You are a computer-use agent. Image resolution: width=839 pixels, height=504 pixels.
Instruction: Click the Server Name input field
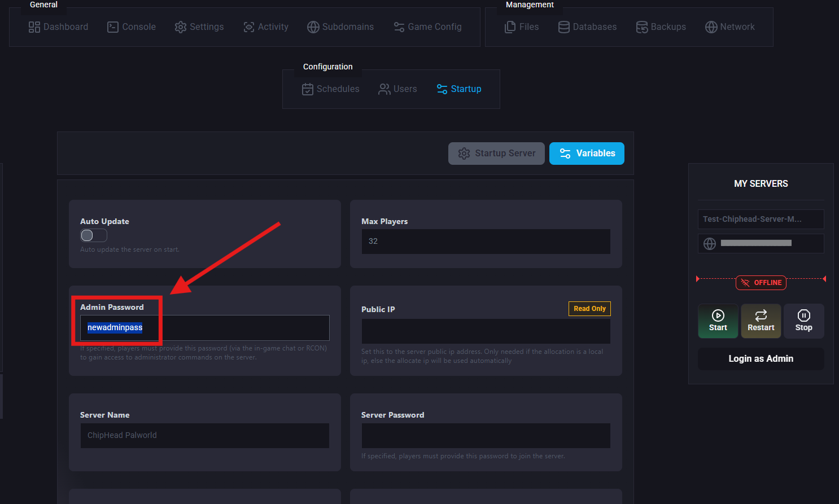pyautogui.click(x=205, y=436)
